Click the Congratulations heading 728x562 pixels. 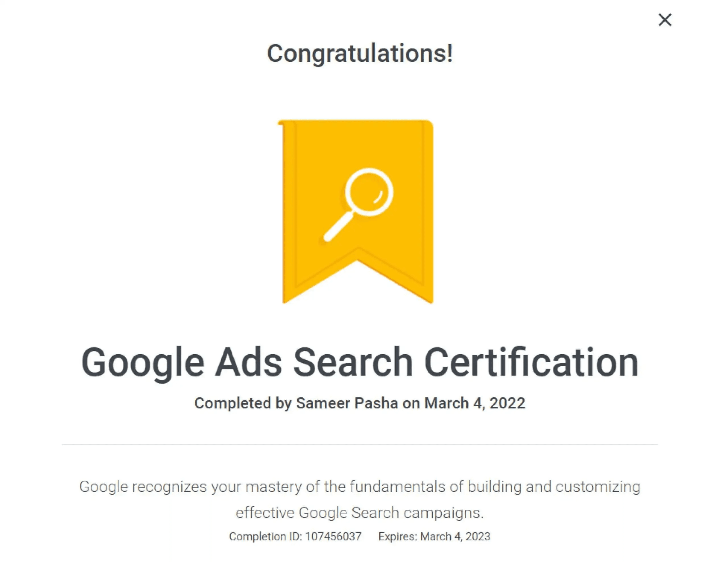pyautogui.click(x=361, y=53)
